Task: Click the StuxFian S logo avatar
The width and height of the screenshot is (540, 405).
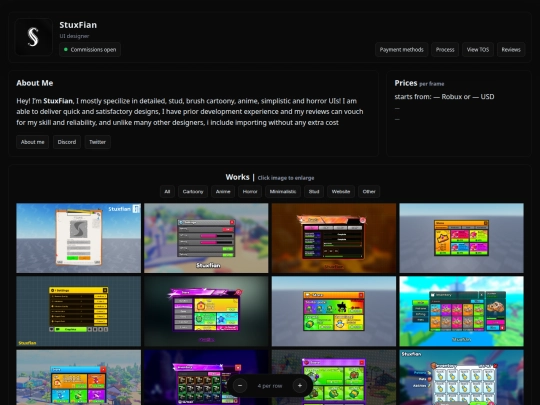Action: [34, 37]
